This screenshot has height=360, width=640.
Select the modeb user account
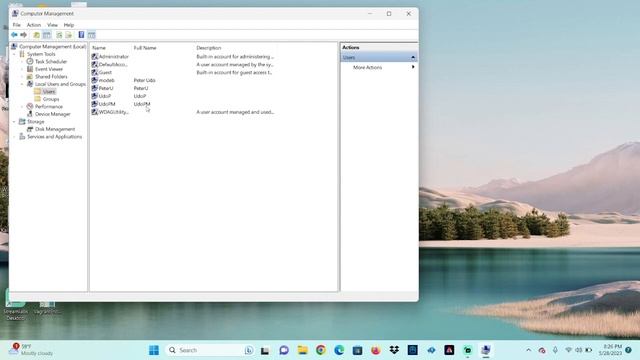pos(103,80)
